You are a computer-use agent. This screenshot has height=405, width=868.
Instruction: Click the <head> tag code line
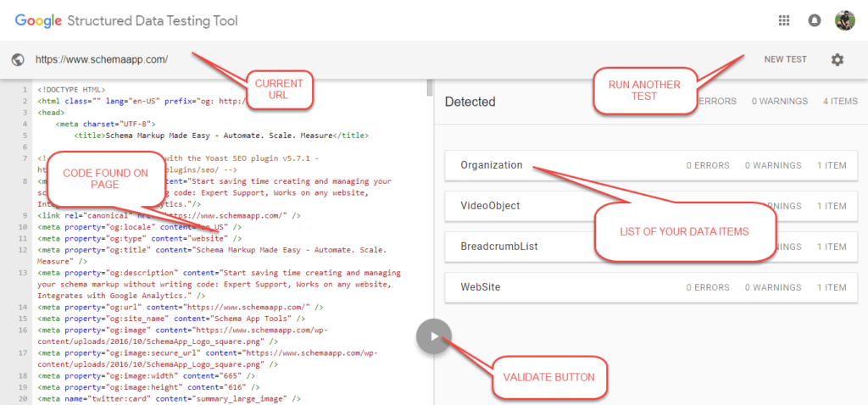(x=50, y=113)
